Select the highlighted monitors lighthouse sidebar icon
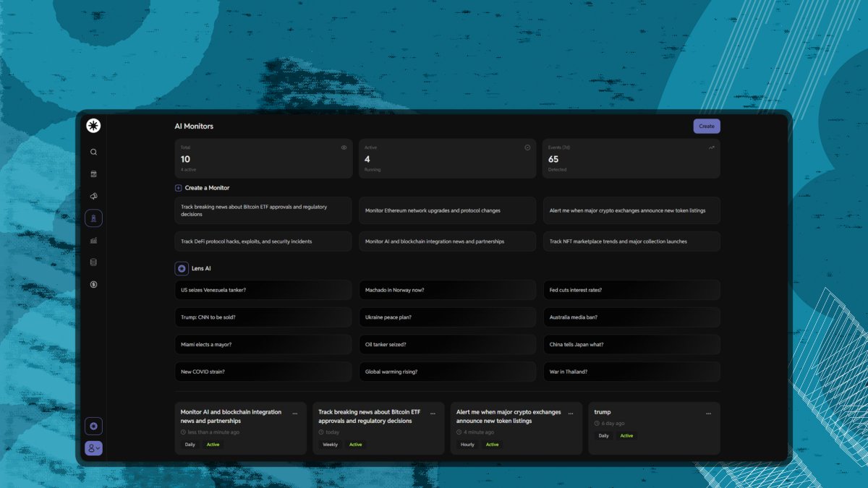The width and height of the screenshot is (868, 488). point(93,218)
